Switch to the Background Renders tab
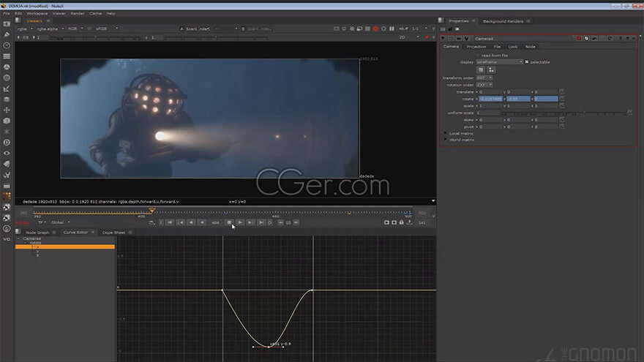Screen dimensions: 644x362 click(503, 21)
